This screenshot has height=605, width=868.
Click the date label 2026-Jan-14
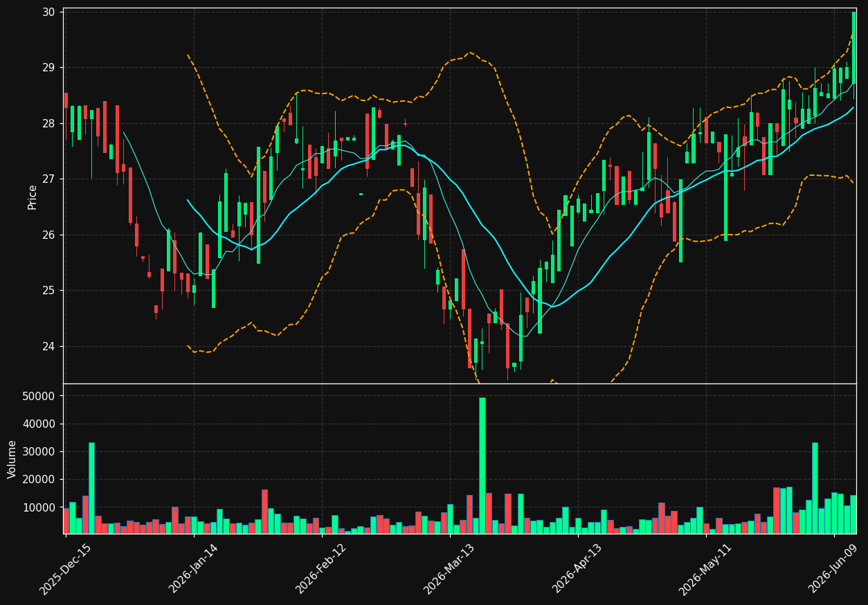(x=193, y=570)
